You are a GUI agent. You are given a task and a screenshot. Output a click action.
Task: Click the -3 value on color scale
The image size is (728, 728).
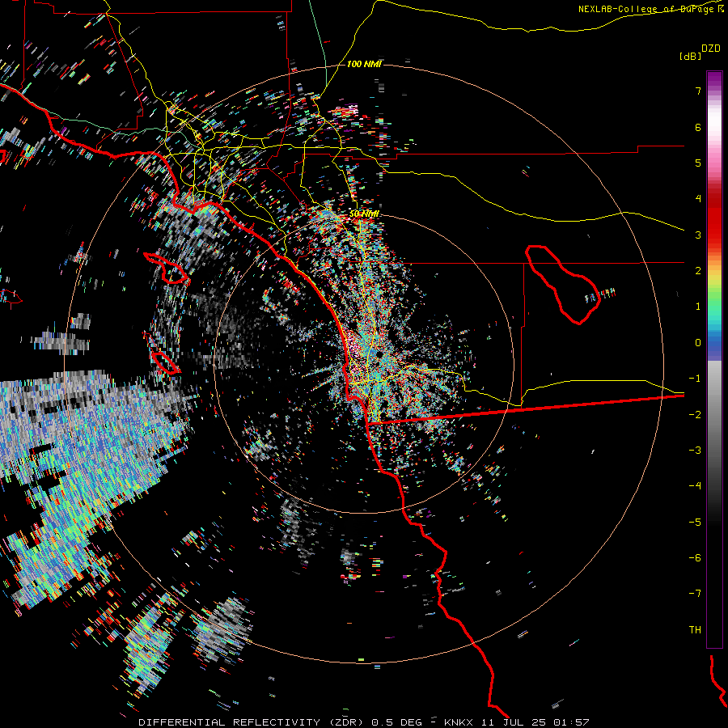695,451
